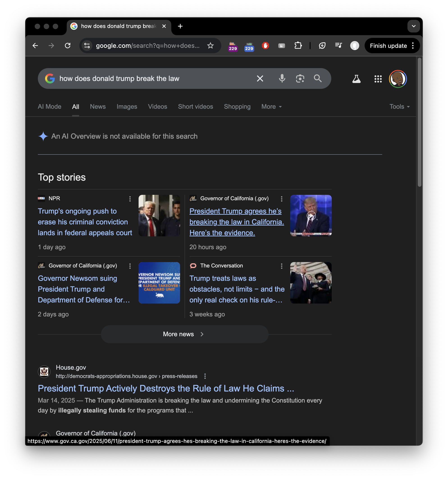The image size is (448, 479).
Task: Select the All results tab
Action: (x=75, y=106)
